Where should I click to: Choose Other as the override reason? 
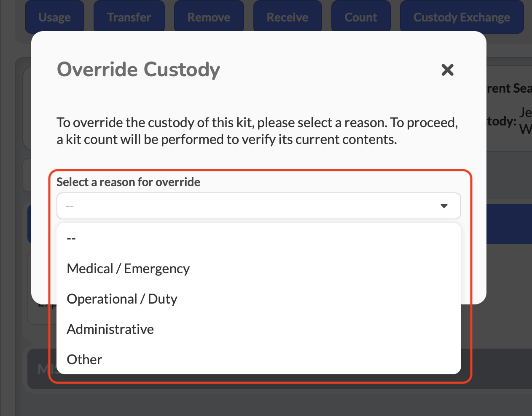click(85, 360)
